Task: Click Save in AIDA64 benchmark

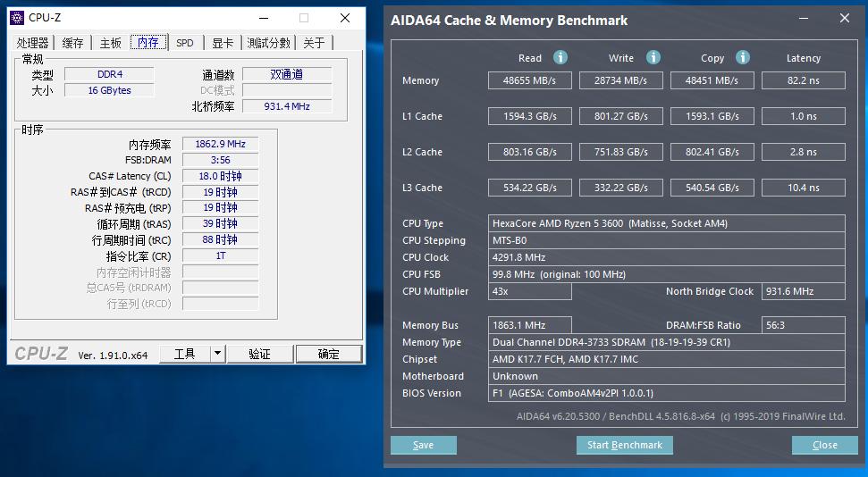Action: (424, 445)
